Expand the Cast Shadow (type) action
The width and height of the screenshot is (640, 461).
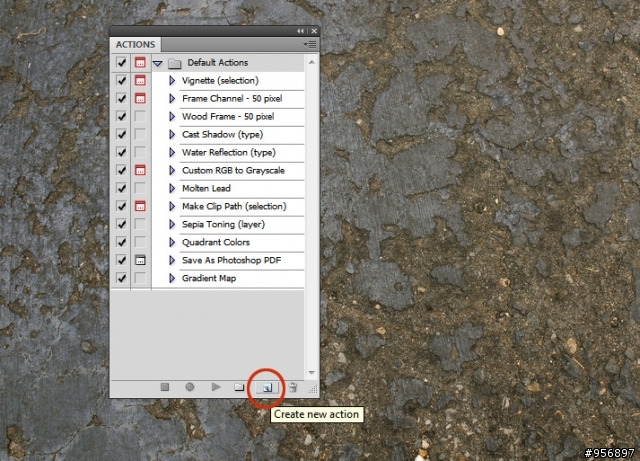pyautogui.click(x=172, y=135)
